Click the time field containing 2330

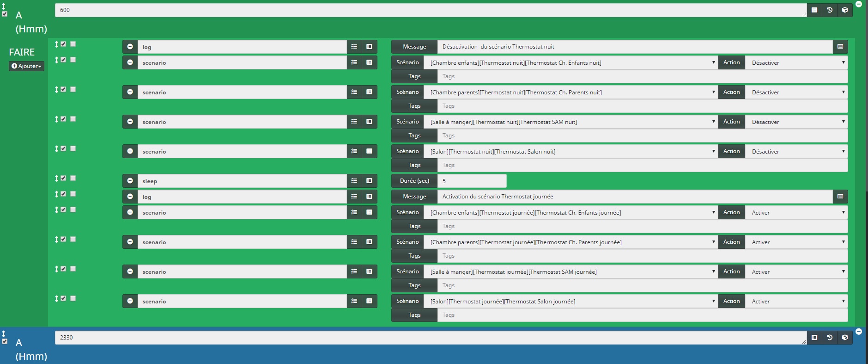tap(431, 338)
